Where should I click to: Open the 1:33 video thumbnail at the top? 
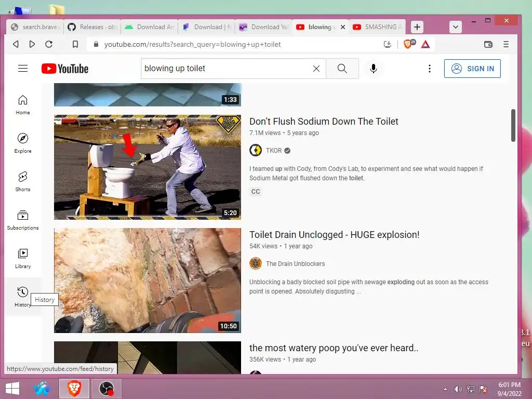tap(148, 95)
